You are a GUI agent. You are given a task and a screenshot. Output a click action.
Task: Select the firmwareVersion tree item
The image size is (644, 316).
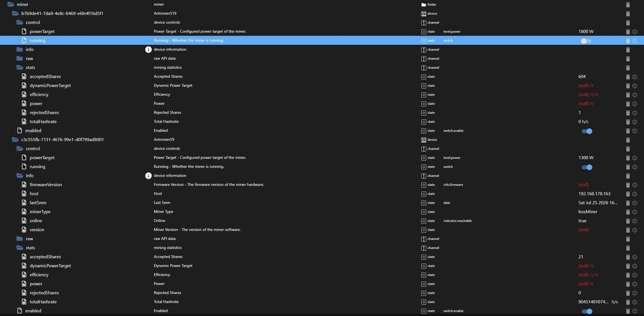click(x=46, y=184)
